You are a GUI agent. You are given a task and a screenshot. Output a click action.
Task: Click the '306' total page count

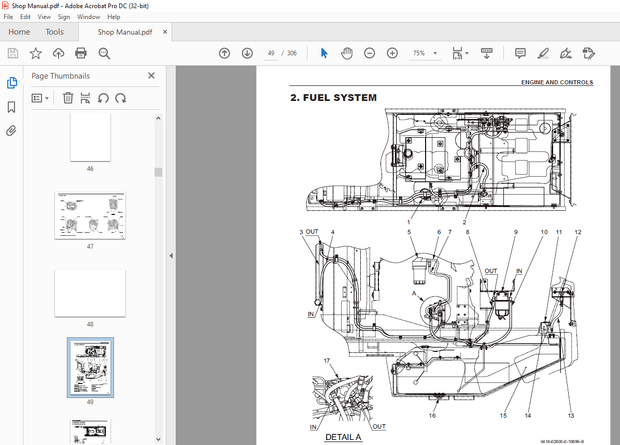292,53
